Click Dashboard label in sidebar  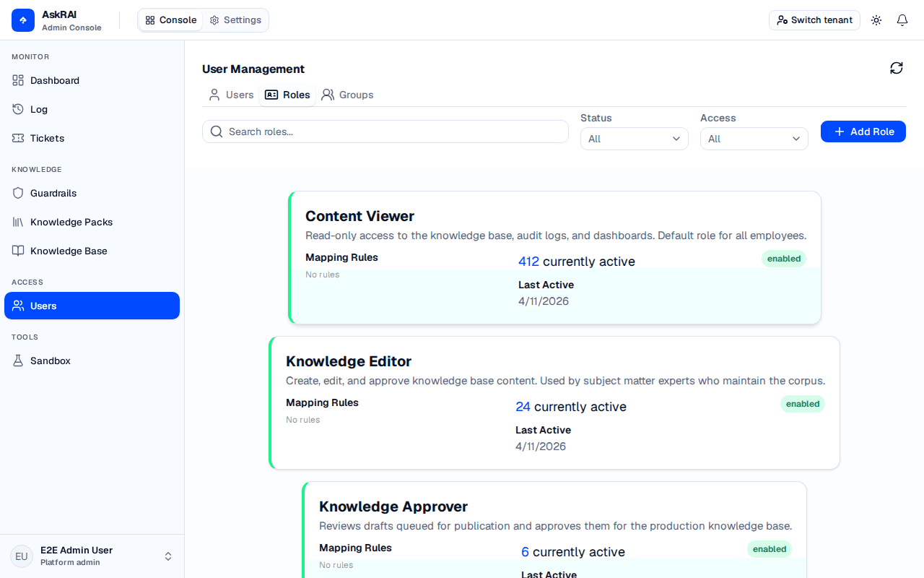55,80
